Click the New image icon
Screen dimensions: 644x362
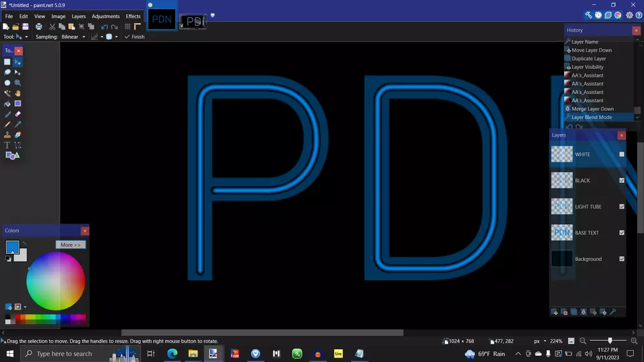point(6,26)
